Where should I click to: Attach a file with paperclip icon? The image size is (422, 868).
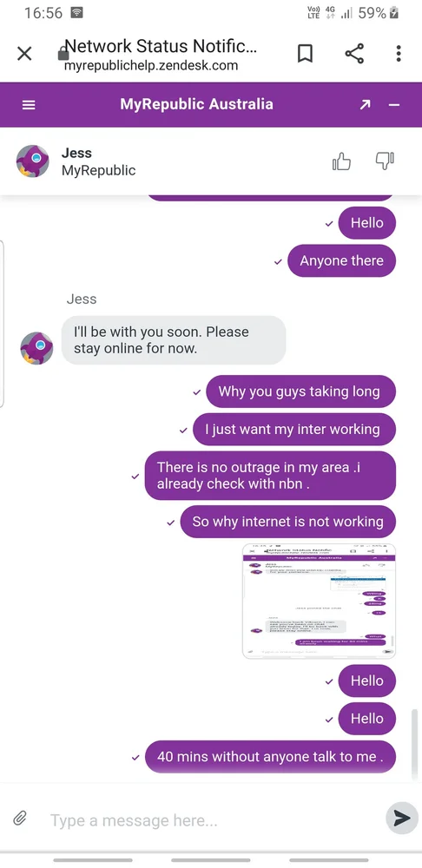coord(20,819)
